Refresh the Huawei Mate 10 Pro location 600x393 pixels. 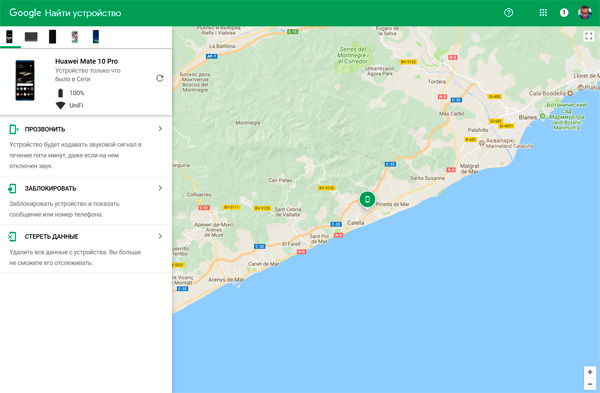[160, 78]
